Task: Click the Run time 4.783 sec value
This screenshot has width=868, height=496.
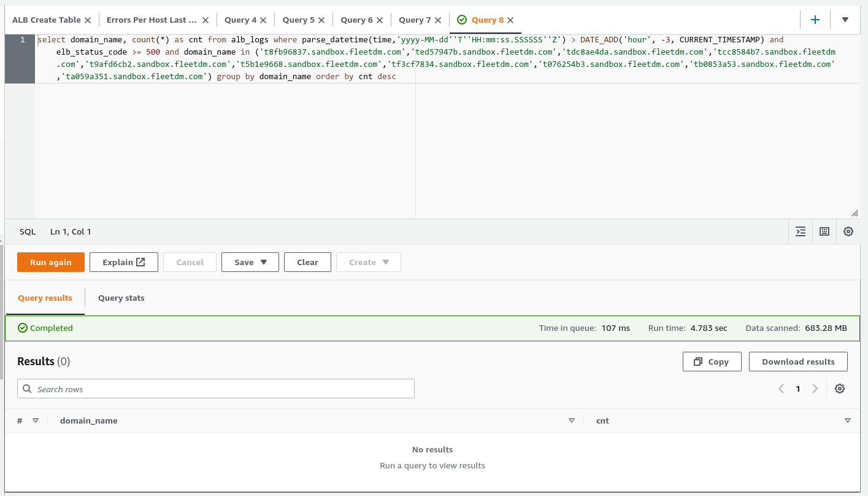Action: pos(709,328)
